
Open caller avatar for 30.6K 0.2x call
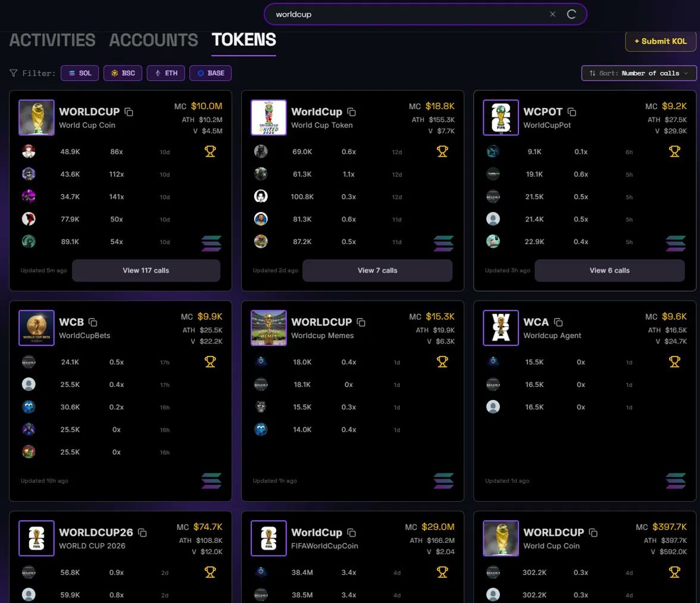pos(29,407)
